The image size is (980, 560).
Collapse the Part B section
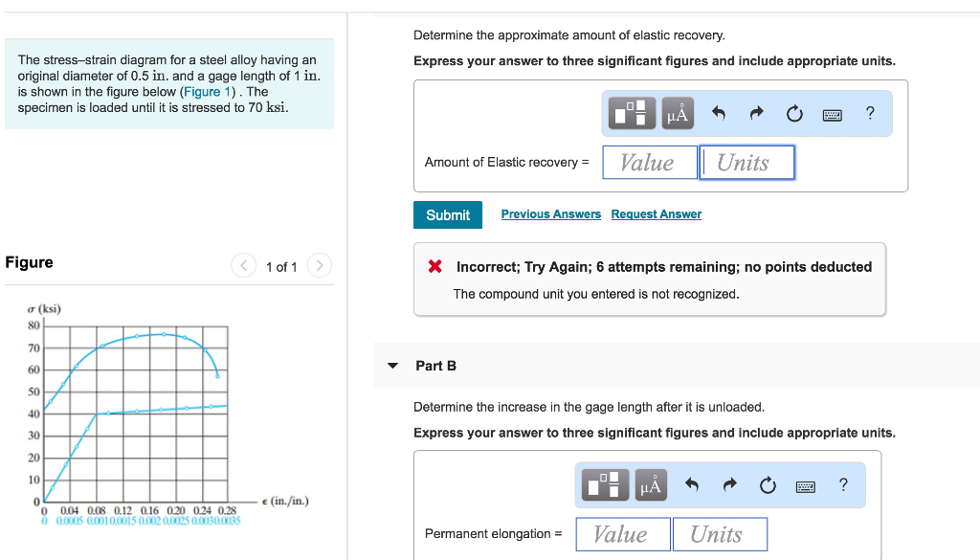coord(393,365)
